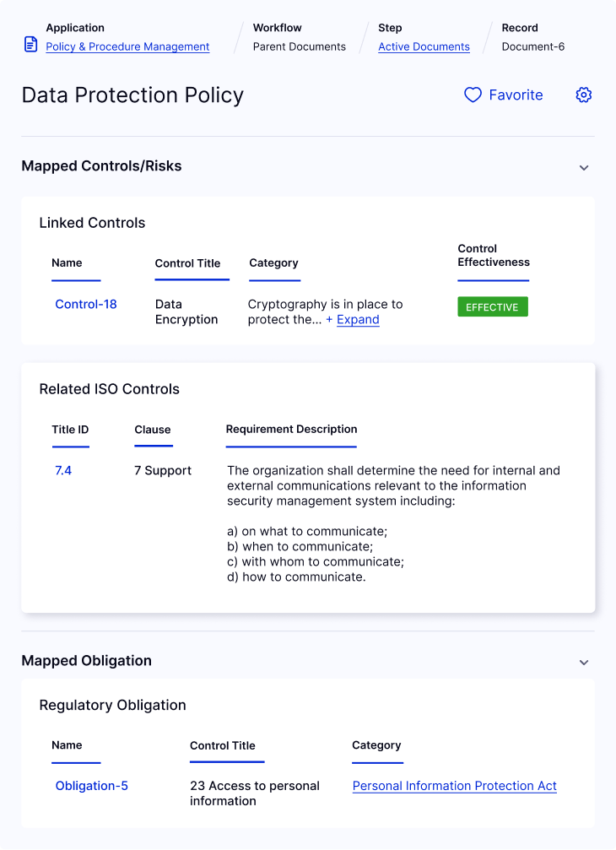The image size is (616, 850).
Task: Sort by the Control Title column in Linked Controls
Action: click(187, 263)
